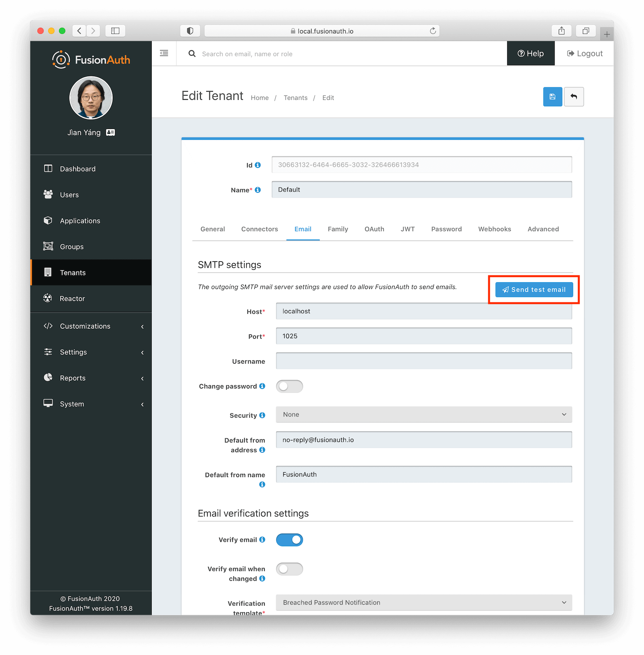Screen dimensions: 644x655
Task: Click the Host field showing localhost
Action: (x=424, y=311)
